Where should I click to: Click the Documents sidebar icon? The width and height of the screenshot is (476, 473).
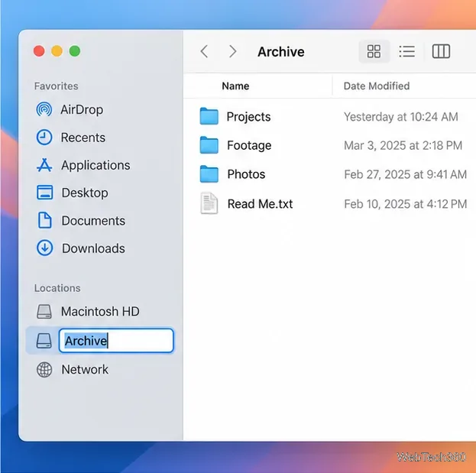point(44,220)
